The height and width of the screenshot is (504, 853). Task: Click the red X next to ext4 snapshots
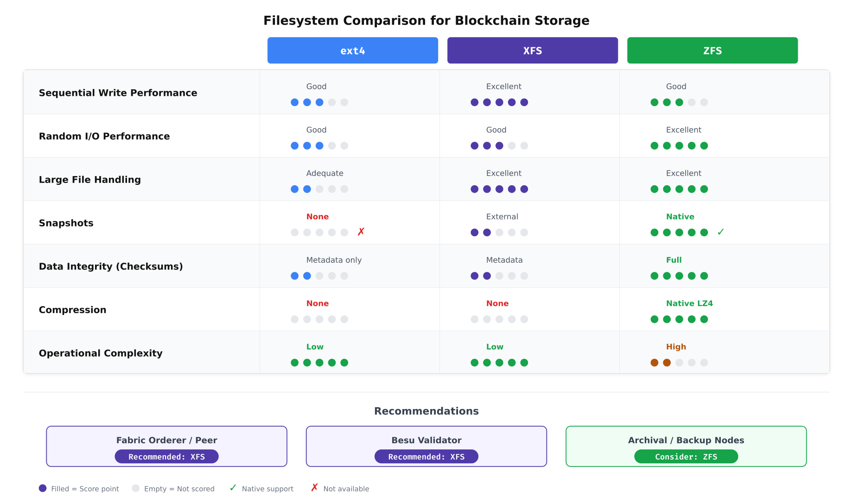click(361, 232)
